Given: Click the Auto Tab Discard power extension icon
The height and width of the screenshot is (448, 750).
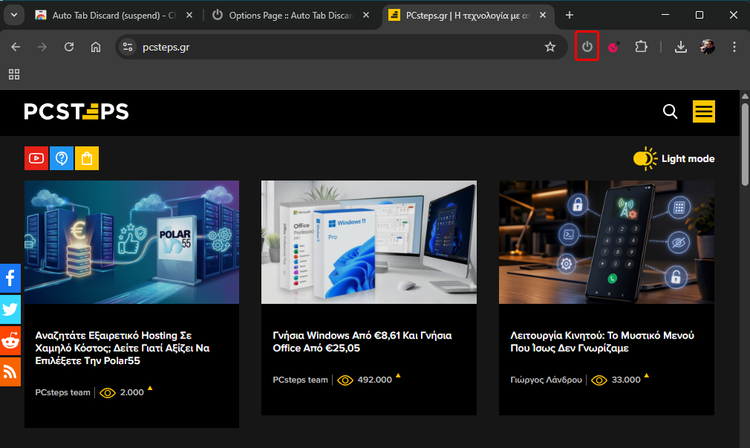Looking at the screenshot, I should pos(587,47).
